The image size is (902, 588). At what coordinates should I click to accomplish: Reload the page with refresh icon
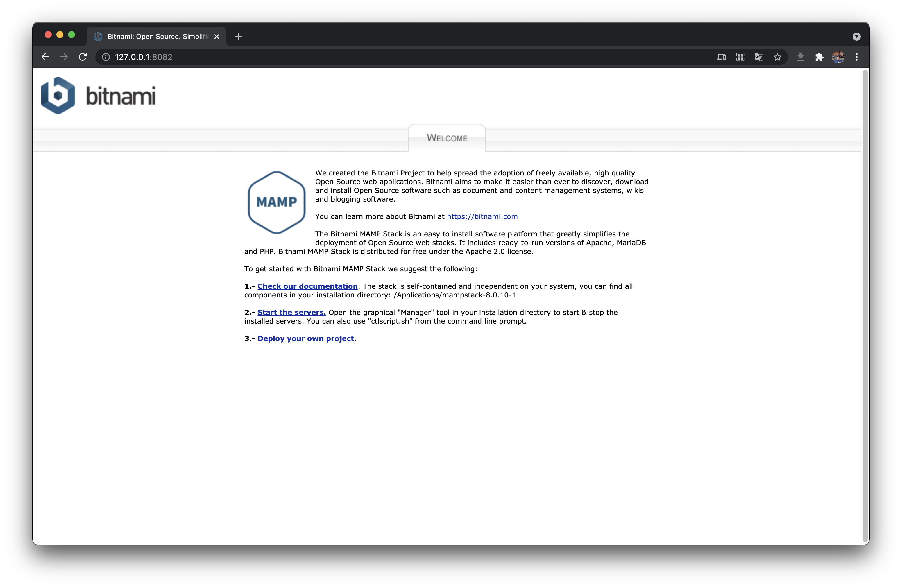point(83,57)
